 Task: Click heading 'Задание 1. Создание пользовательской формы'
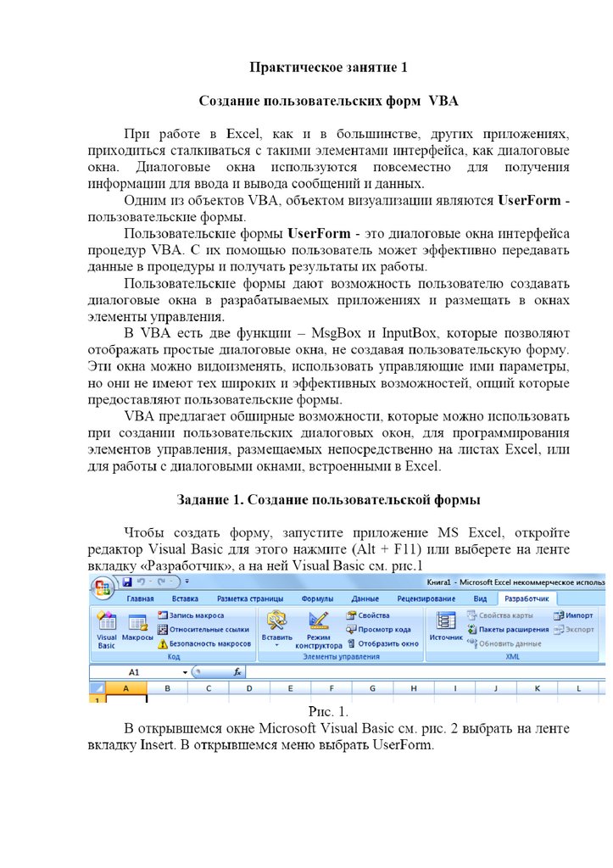[x=328, y=500]
